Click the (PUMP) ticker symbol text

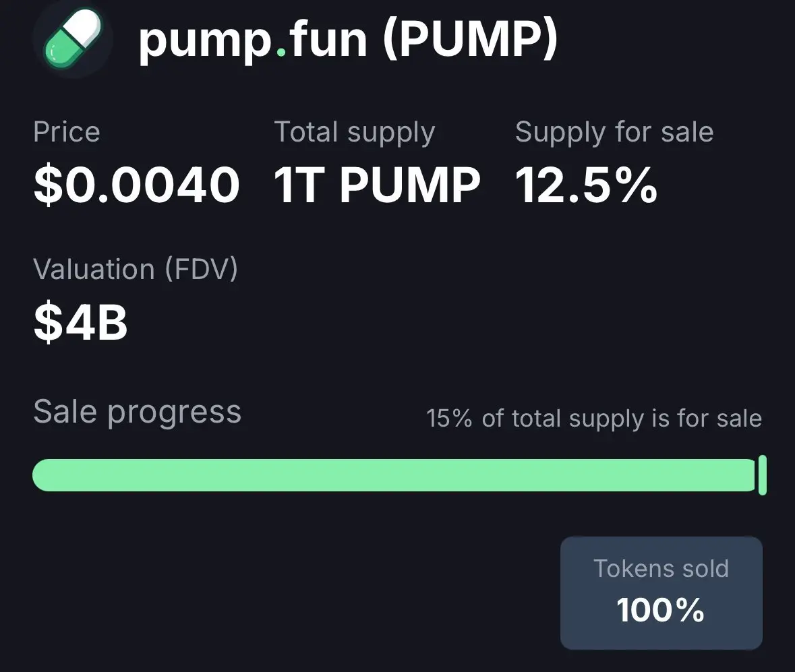(x=471, y=40)
